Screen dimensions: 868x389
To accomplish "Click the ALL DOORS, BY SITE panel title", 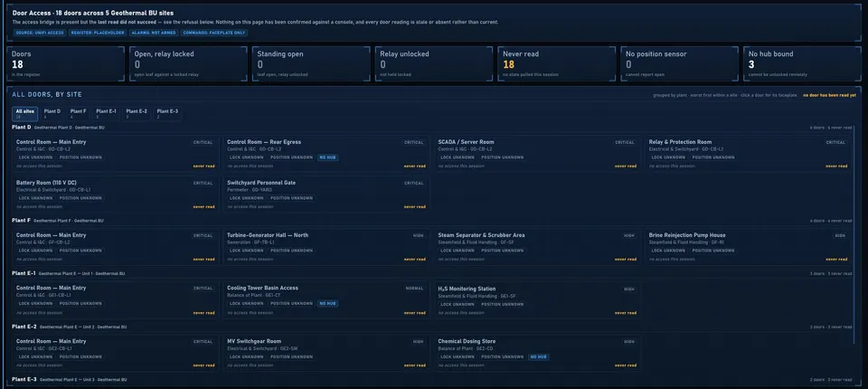I will 47,95.
